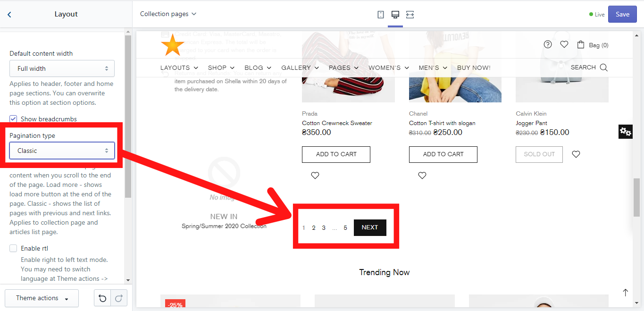Expand the GALLERY menu
Screen dimensions: 644x311
point(300,68)
